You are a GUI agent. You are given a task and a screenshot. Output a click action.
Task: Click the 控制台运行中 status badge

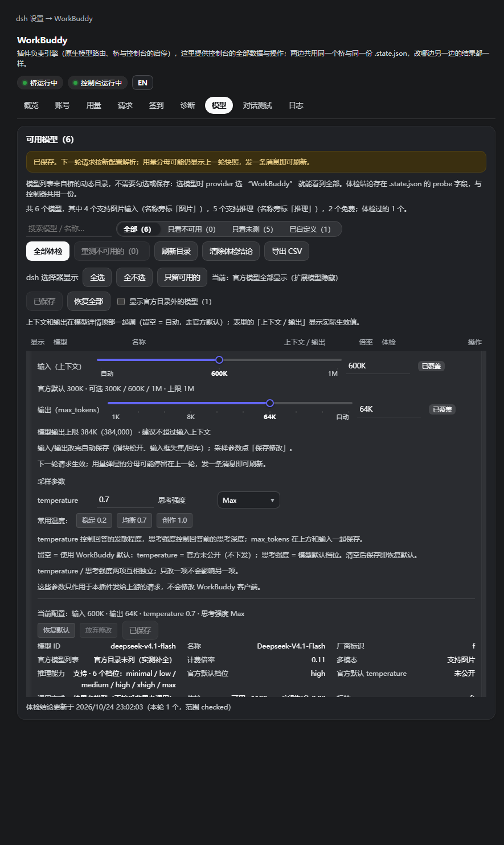(97, 83)
